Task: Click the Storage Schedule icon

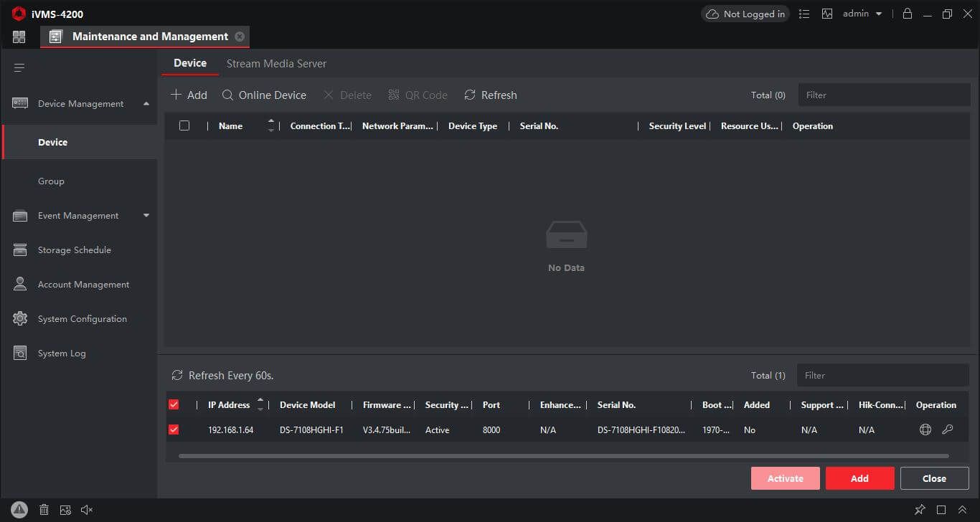Action: click(20, 250)
